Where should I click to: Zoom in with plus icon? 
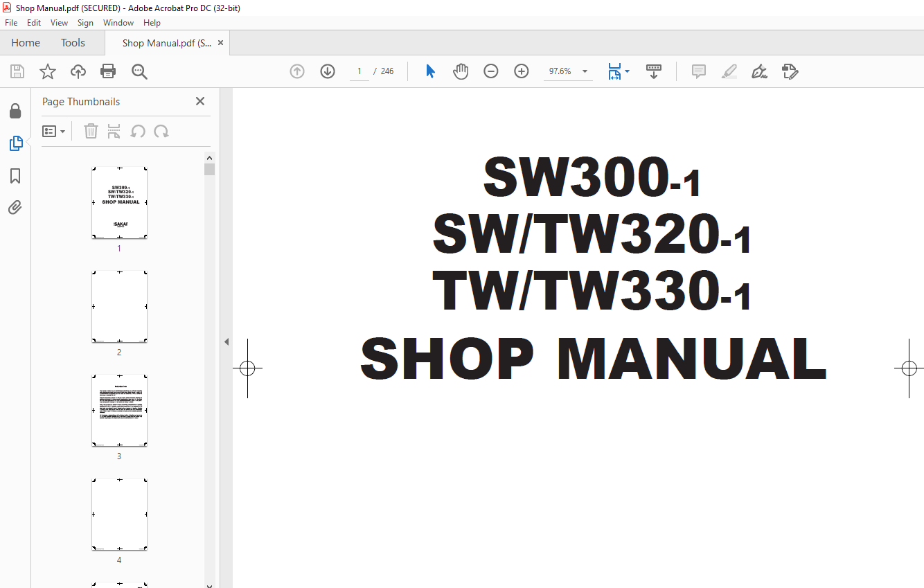522,71
